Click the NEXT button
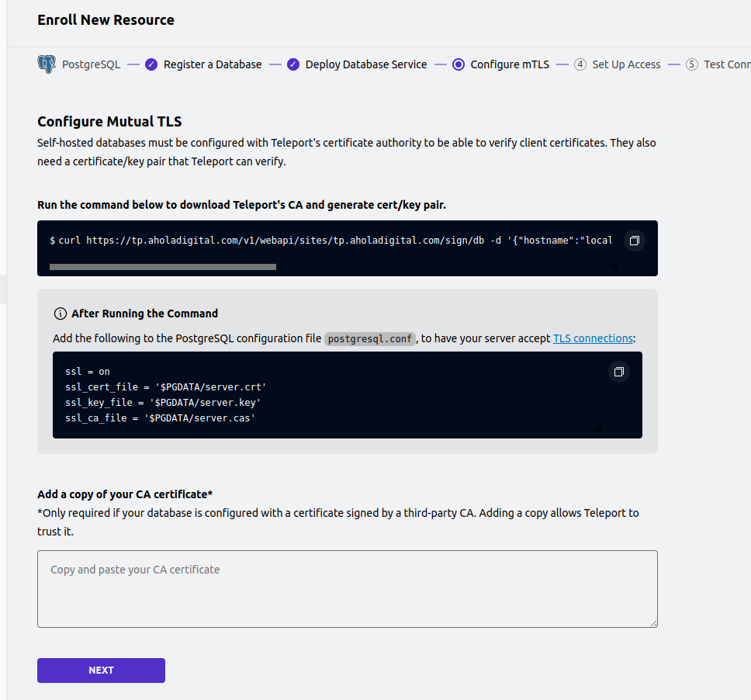The width and height of the screenshot is (751, 700). coord(101,671)
